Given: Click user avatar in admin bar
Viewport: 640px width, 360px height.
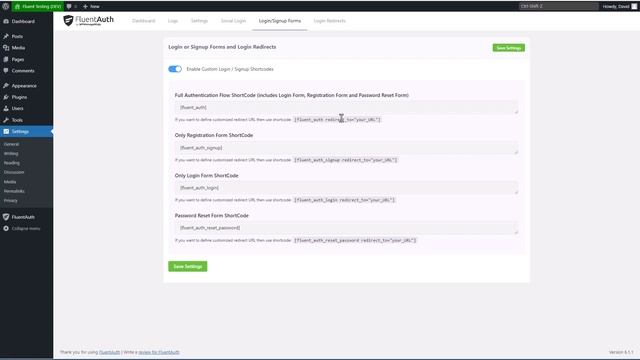Looking at the screenshot, I should (x=634, y=6).
